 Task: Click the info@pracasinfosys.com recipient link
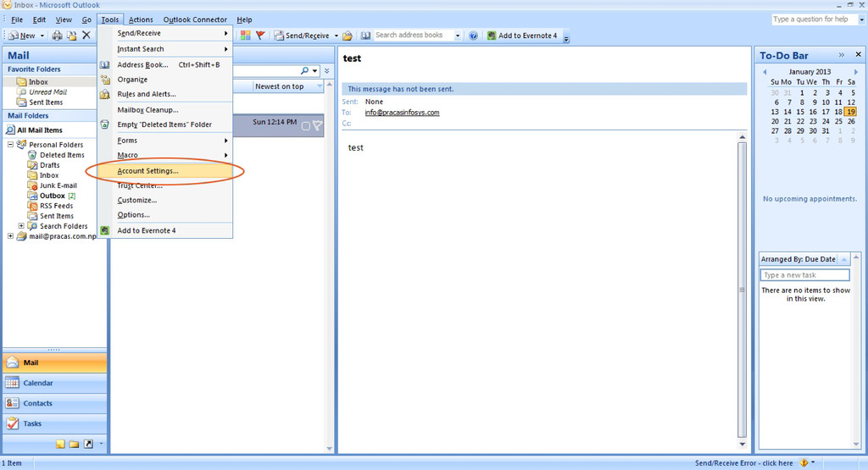coord(402,113)
